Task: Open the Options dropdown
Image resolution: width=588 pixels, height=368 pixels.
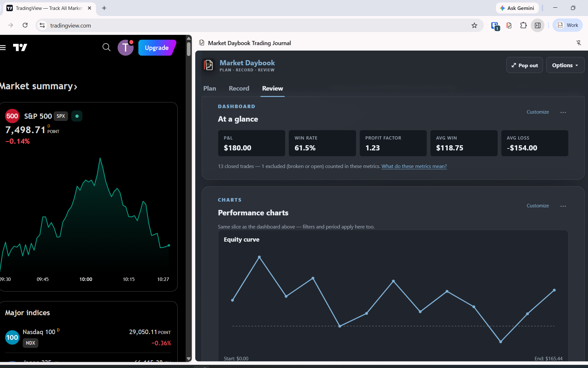Action: pyautogui.click(x=565, y=65)
